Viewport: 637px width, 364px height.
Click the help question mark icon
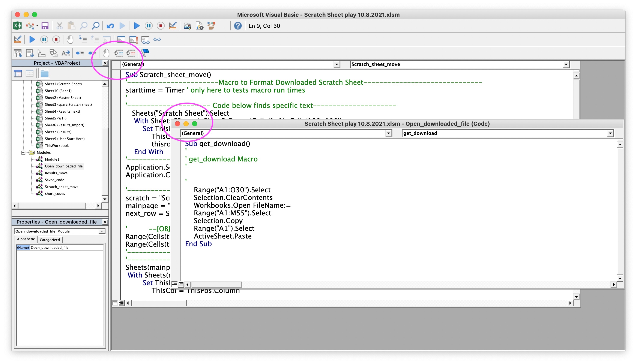pyautogui.click(x=237, y=26)
